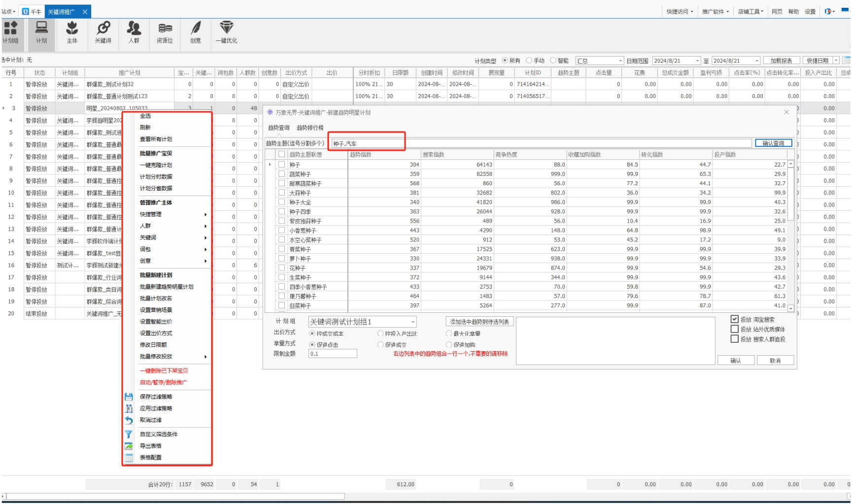Enable 投放 站外优质媒体 checkbox
Screen dimensions: 853x504
pyautogui.click(x=734, y=329)
